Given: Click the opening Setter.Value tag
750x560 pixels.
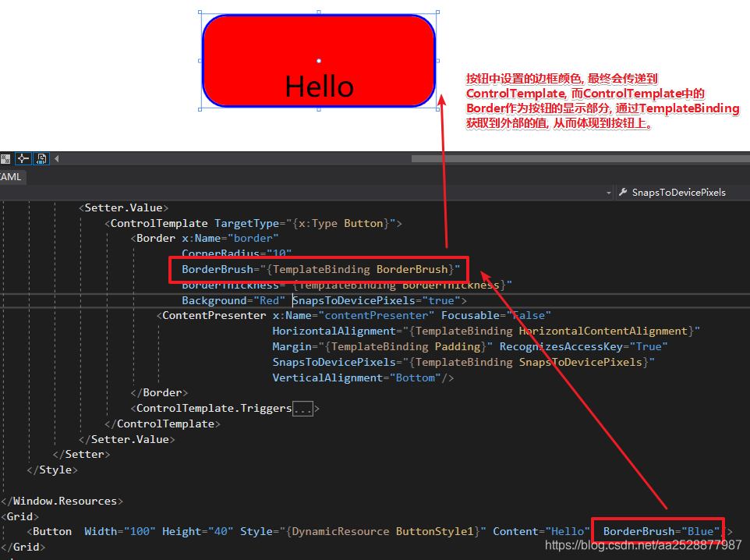Looking at the screenshot, I should click(123, 207).
